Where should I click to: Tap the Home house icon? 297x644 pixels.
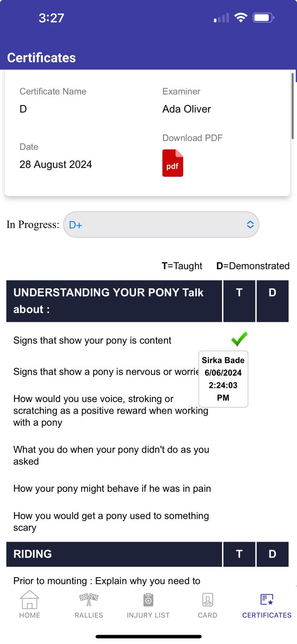(30, 600)
